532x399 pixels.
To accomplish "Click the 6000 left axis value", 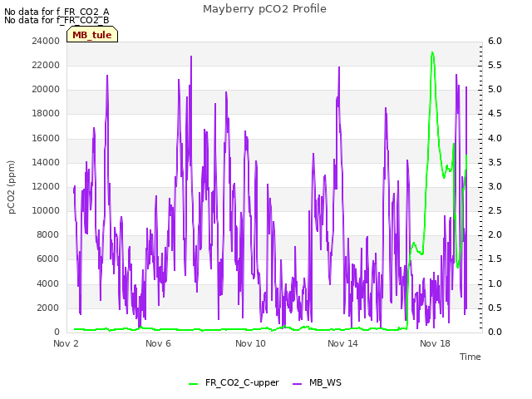I will (x=48, y=259).
